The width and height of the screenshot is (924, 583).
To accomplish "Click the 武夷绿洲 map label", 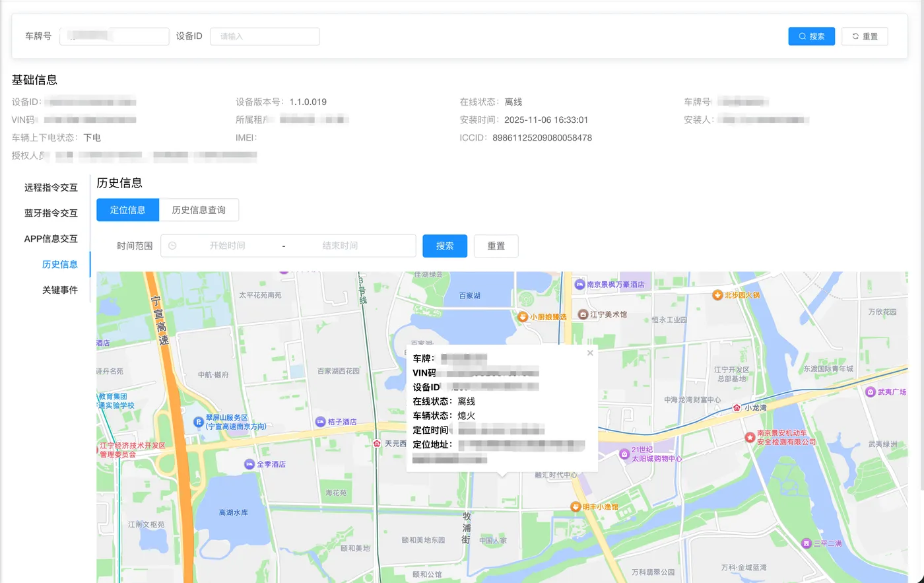I will coord(883,444).
